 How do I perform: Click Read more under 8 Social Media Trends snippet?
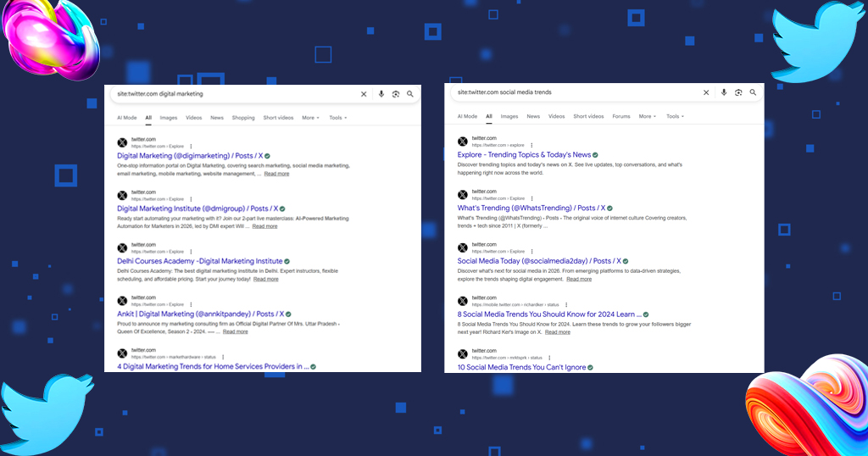(558, 332)
